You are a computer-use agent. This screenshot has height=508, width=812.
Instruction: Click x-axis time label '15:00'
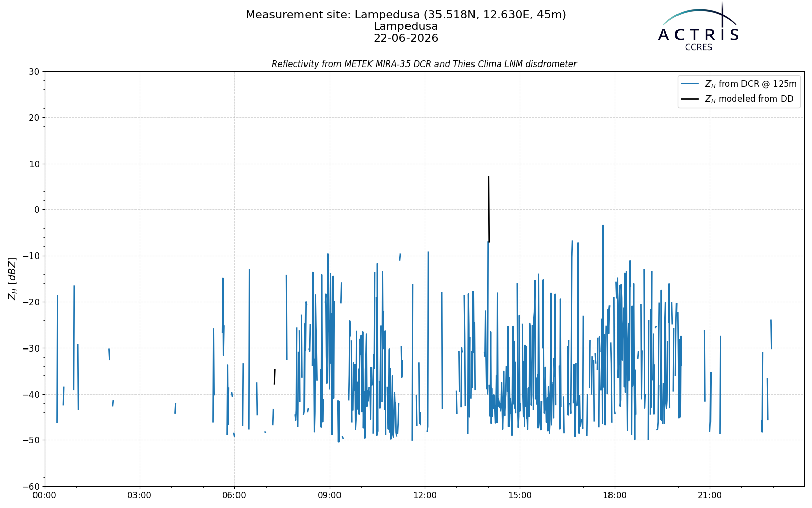(520, 495)
